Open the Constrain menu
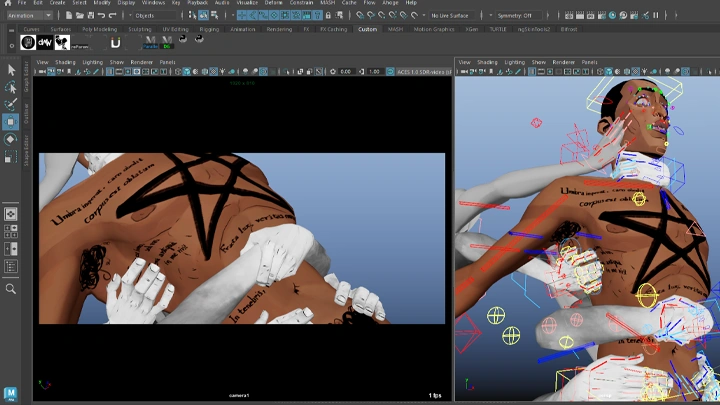Screen dimensions: 720x405 [301, 3]
